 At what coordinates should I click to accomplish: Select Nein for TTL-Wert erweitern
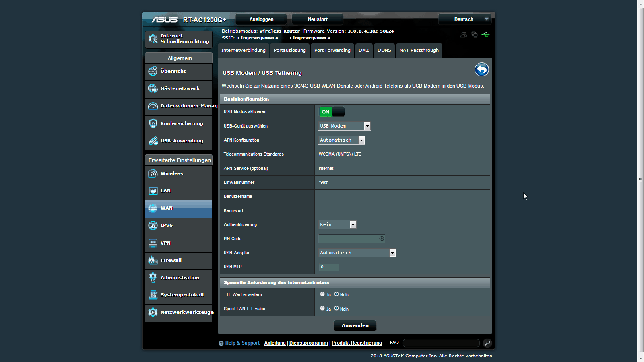tap(336, 294)
